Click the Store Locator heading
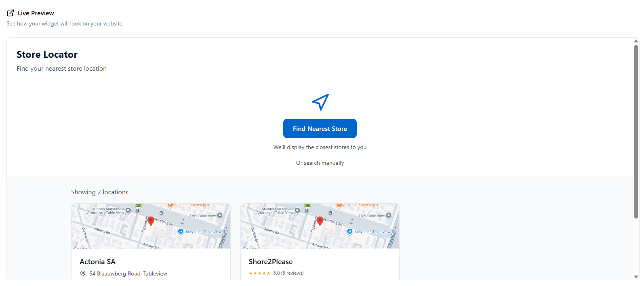This screenshot has height=286, width=644. coord(47,55)
